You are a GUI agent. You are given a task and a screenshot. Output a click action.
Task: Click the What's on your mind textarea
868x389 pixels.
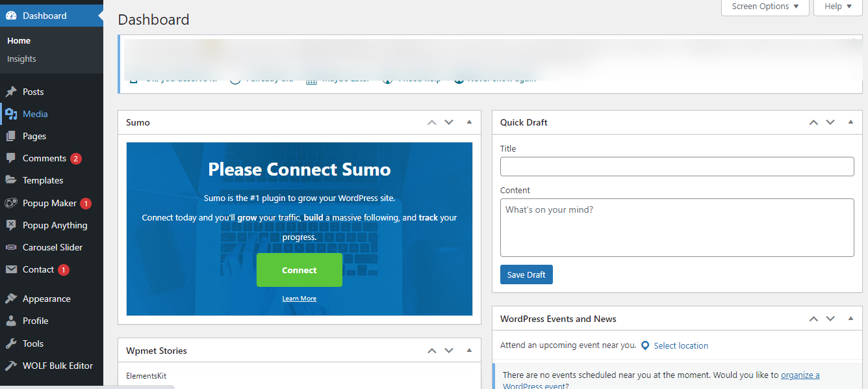tap(677, 228)
